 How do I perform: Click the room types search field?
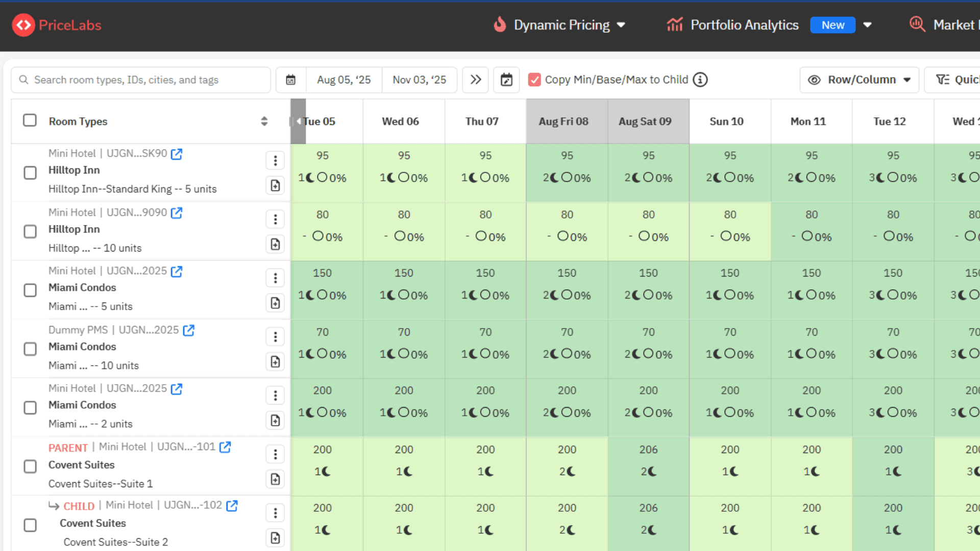point(141,80)
